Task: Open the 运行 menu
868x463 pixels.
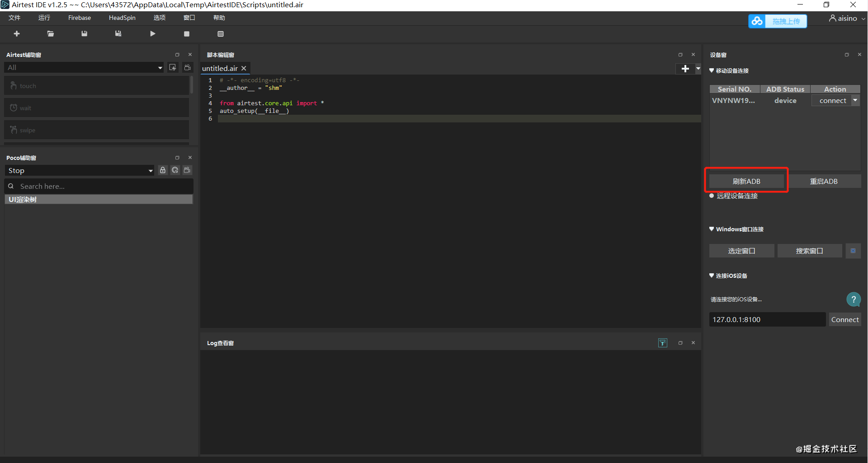Action: (44, 18)
